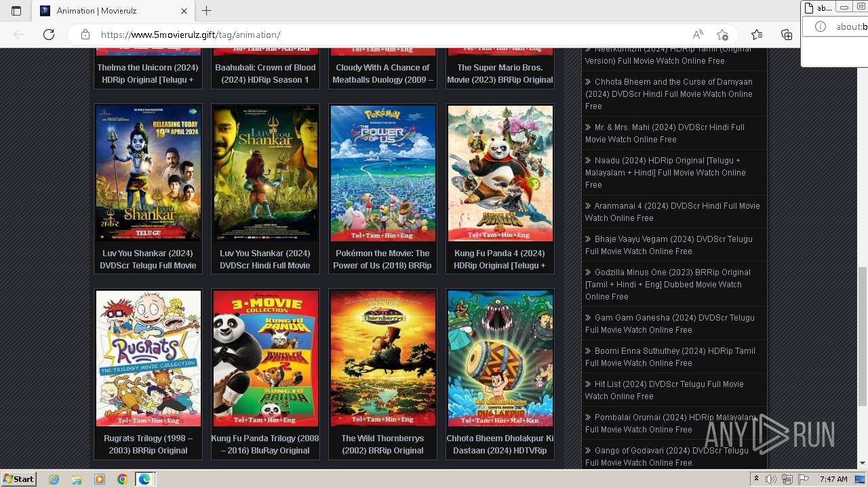The height and width of the screenshot is (488, 868).
Task: Open Pokémon The Power of Us poster
Action: (x=383, y=174)
